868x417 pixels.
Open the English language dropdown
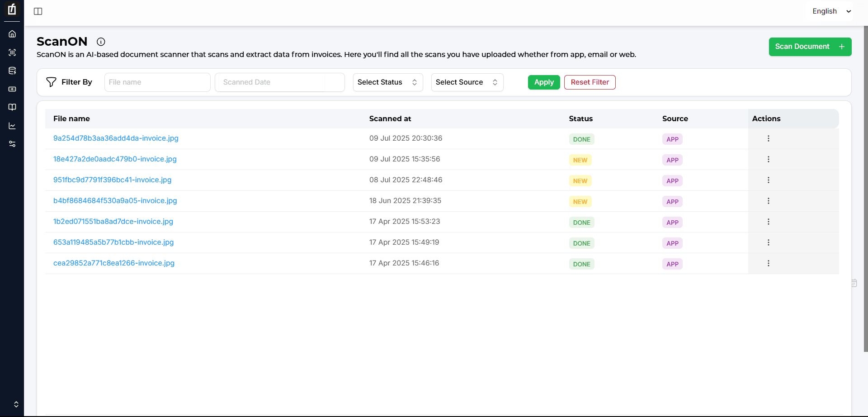pos(831,11)
